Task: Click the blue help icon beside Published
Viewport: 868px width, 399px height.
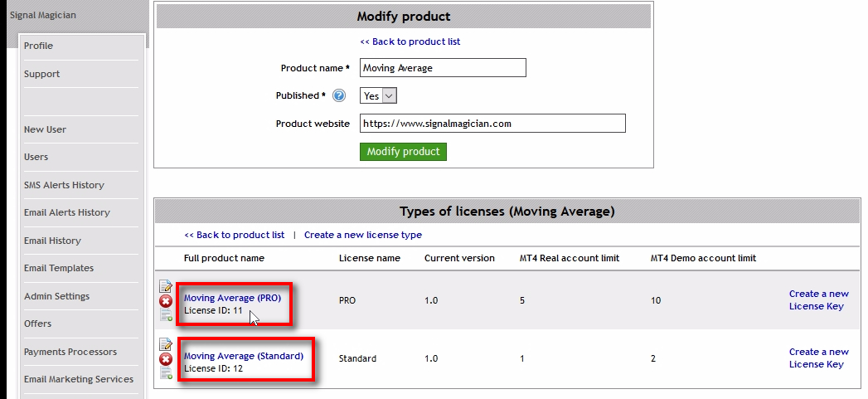Action: (338, 96)
